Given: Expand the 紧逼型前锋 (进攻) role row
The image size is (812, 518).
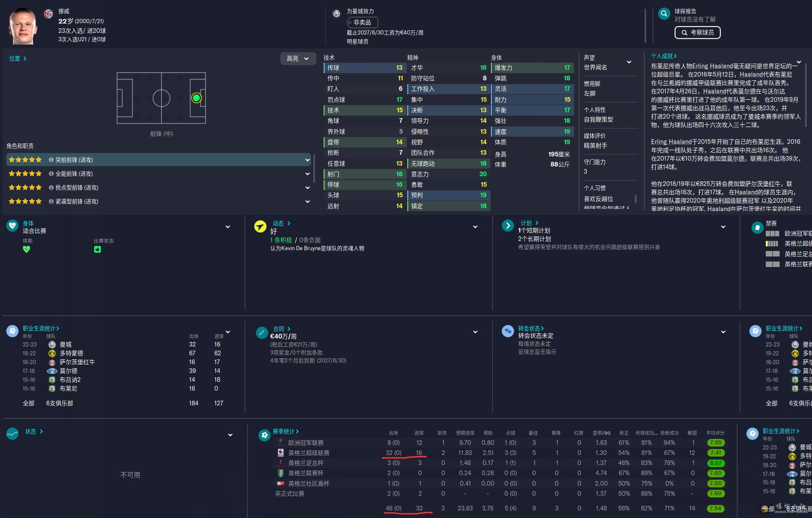Looking at the screenshot, I should point(308,201).
